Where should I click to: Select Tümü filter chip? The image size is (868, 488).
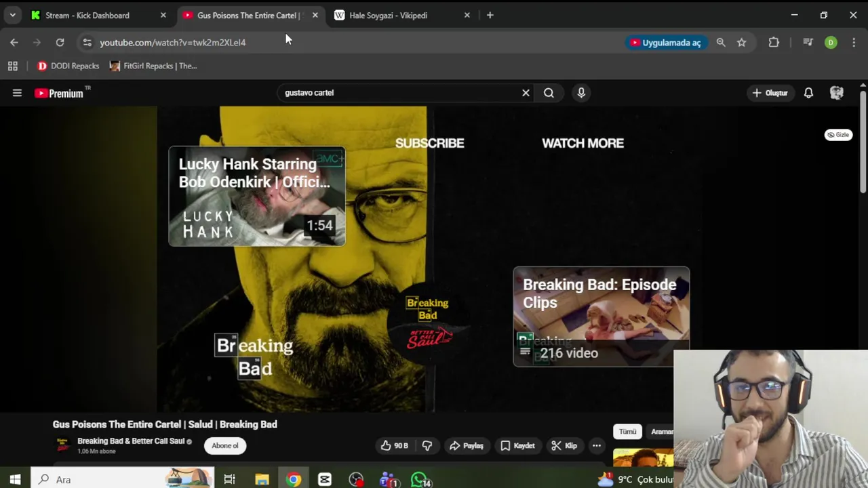[627, 432]
